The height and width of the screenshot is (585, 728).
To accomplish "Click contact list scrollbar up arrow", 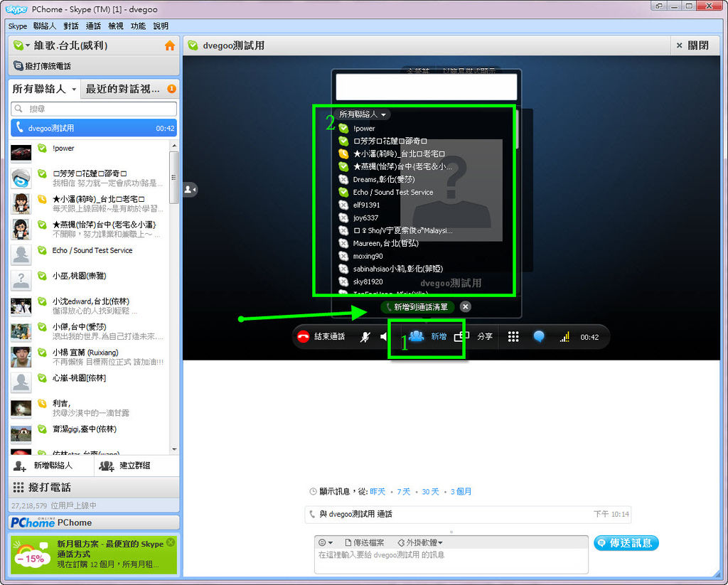I will [x=174, y=146].
